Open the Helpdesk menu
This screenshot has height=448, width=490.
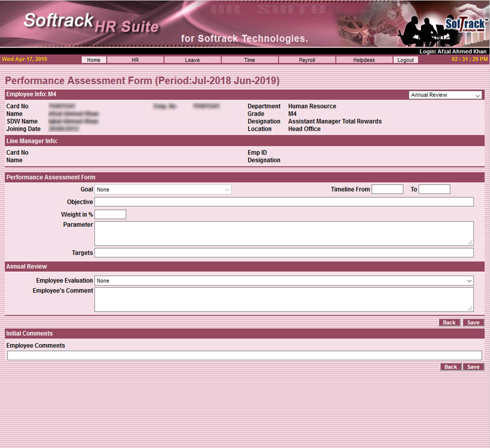pos(364,60)
